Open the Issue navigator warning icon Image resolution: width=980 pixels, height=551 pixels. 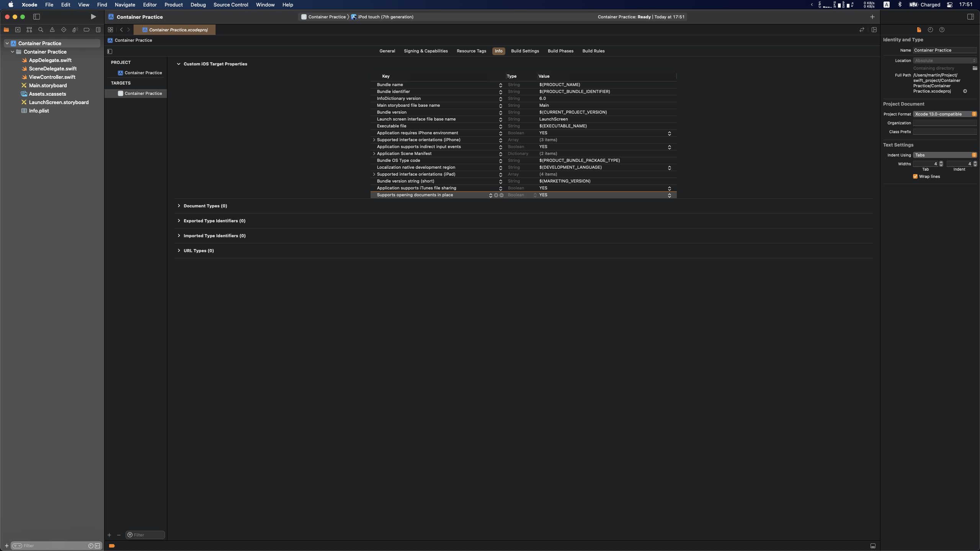(52, 30)
